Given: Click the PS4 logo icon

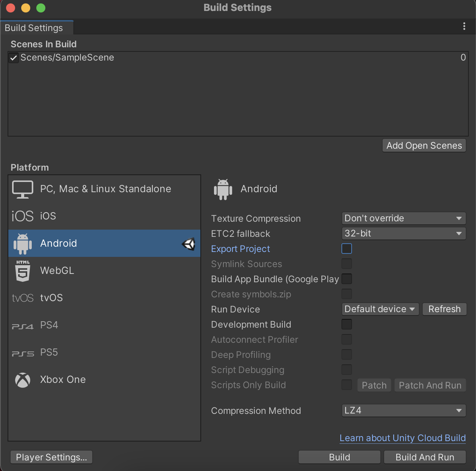Looking at the screenshot, I should pyautogui.click(x=23, y=326).
